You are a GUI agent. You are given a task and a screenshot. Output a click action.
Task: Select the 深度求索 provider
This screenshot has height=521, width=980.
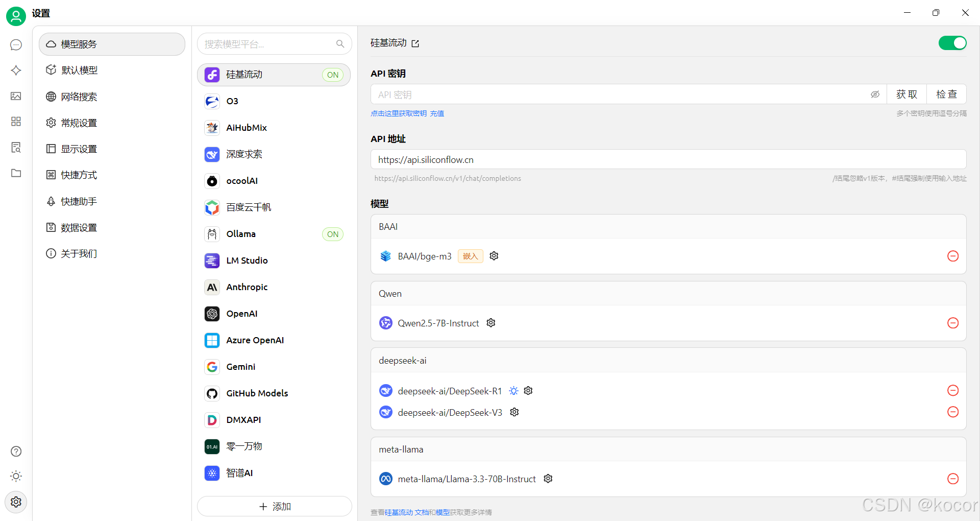[x=274, y=154]
